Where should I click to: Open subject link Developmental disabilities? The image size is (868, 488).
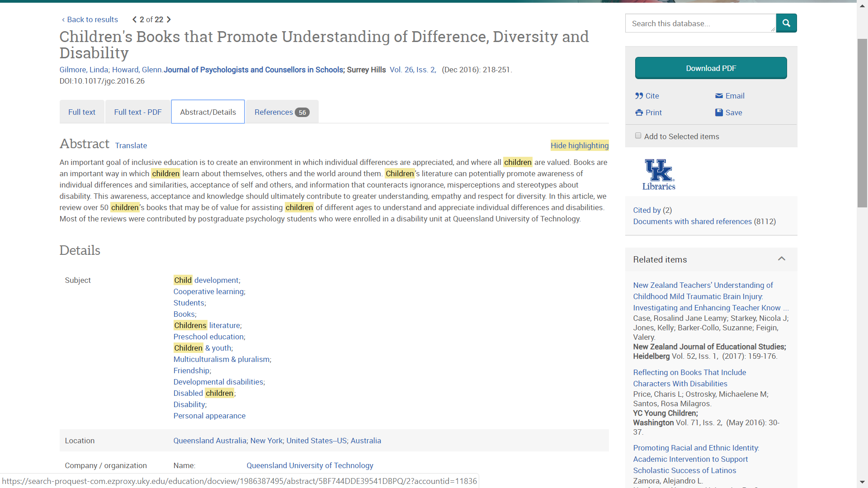219,382
